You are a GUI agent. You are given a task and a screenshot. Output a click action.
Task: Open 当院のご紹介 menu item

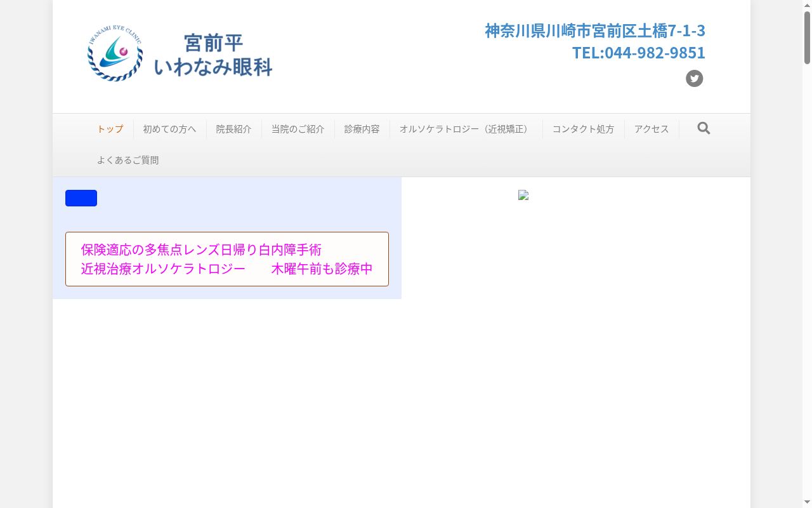click(298, 129)
